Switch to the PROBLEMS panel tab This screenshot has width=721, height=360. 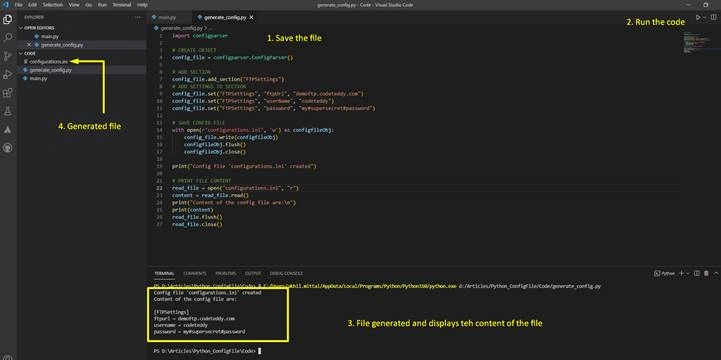(x=225, y=273)
